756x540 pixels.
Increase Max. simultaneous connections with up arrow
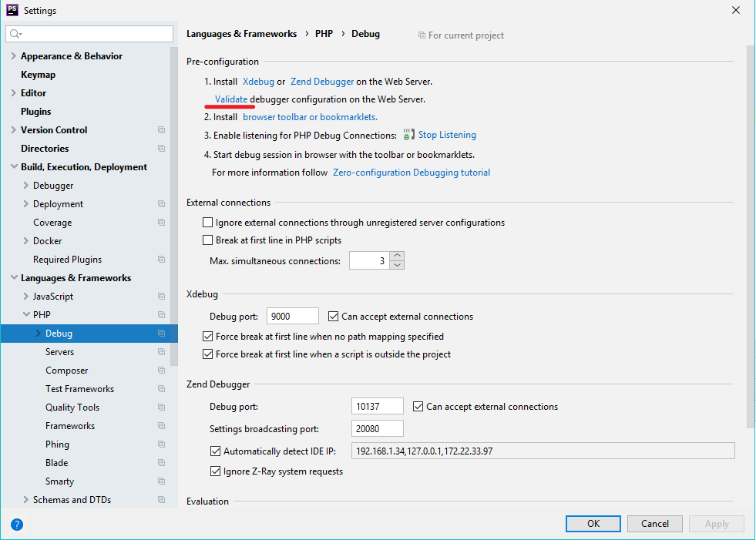coord(397,256)
